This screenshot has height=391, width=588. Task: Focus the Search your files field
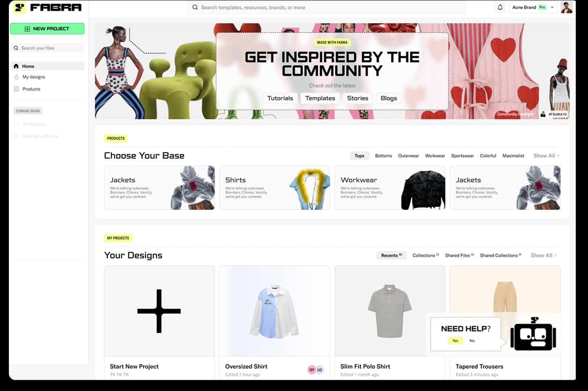47,48
